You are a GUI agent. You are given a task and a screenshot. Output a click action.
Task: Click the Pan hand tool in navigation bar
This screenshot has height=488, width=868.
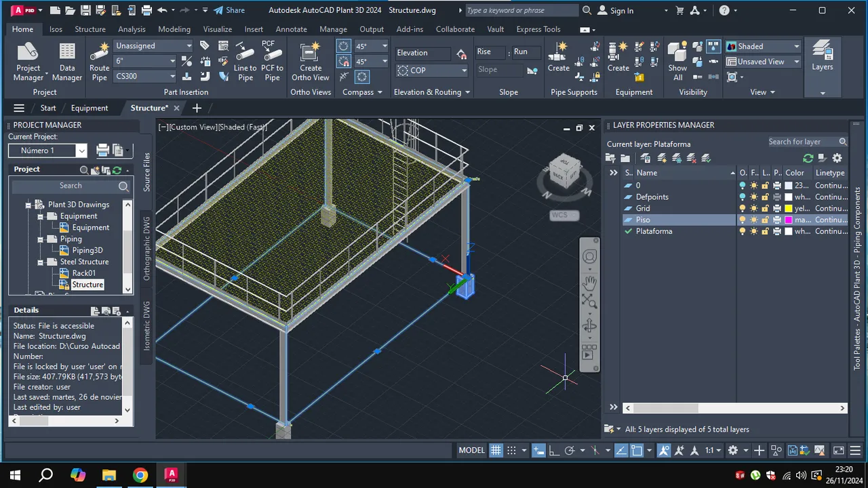589,283
